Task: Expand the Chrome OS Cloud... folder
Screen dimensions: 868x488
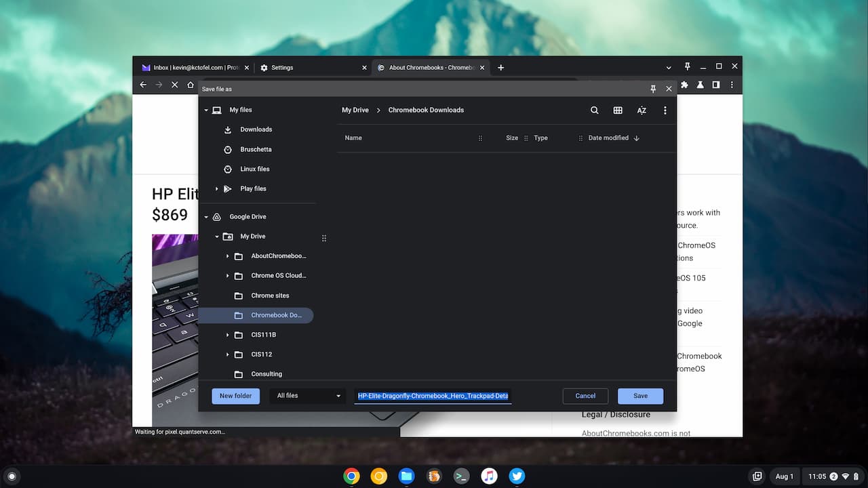Action: tap(227, 276)
